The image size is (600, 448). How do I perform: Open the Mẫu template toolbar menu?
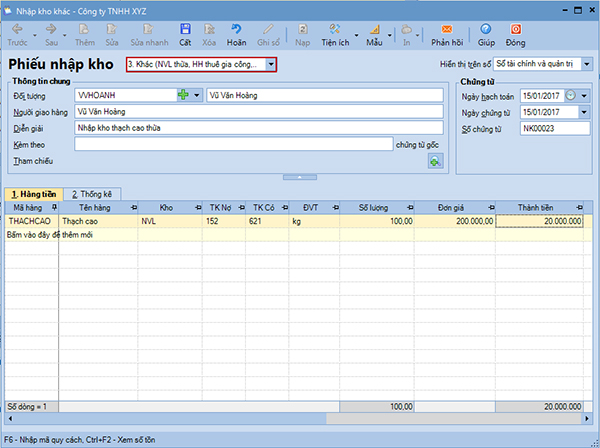click(375, 35)
